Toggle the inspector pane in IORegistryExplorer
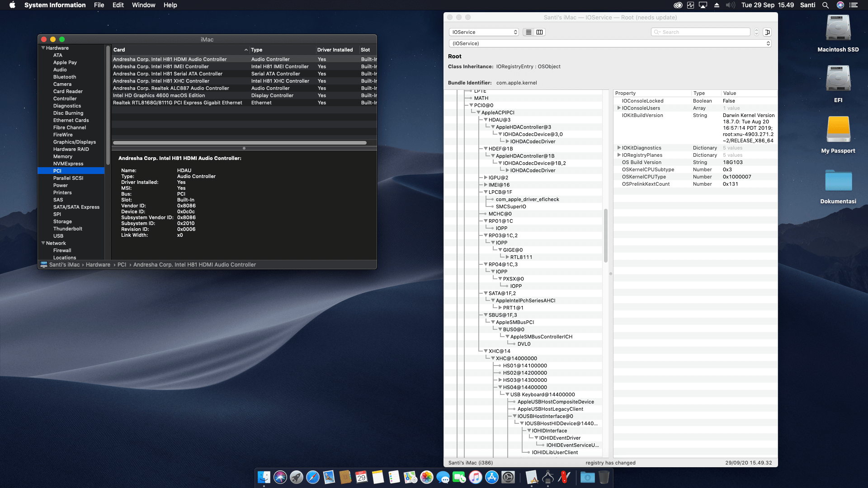The image size is (868, 488). tap(767, 32)
